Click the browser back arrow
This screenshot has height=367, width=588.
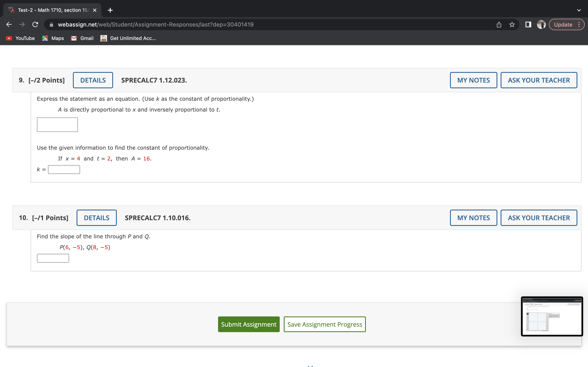9,24
